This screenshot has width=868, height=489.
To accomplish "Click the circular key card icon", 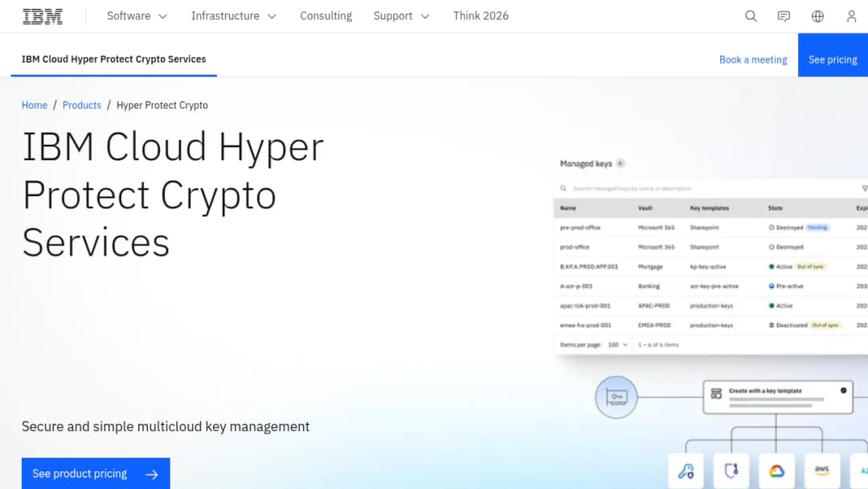I will [x=616, y=397].
